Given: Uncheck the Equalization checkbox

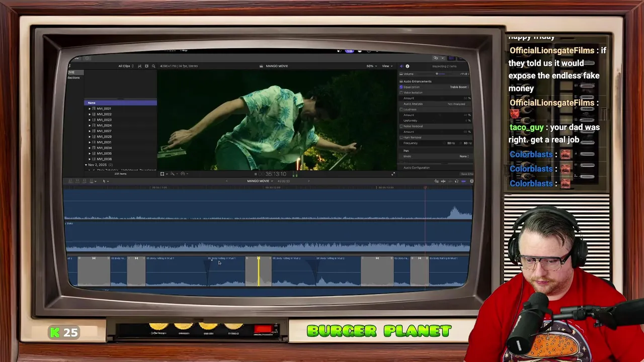Looking at the screenshot, I should click(x=401, y=87).
